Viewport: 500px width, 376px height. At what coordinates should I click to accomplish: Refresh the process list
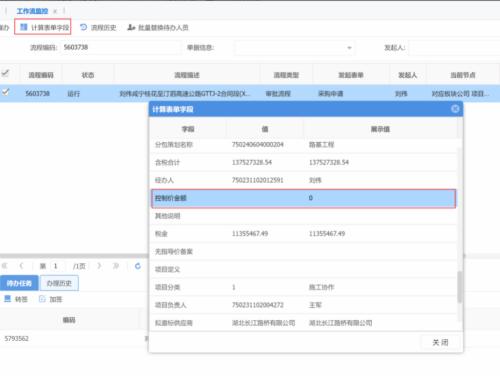pos(138,266)
